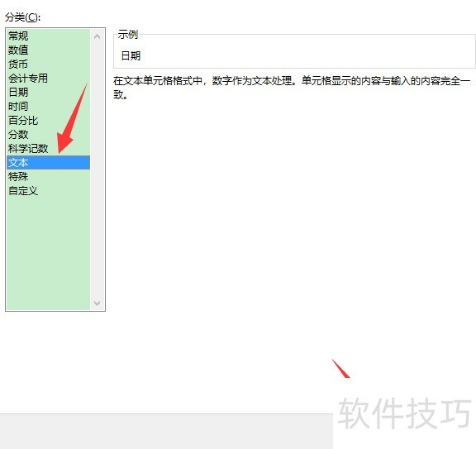476x449 pixels.
Task: Select 科学记数 format
Action: pos(48,148)
